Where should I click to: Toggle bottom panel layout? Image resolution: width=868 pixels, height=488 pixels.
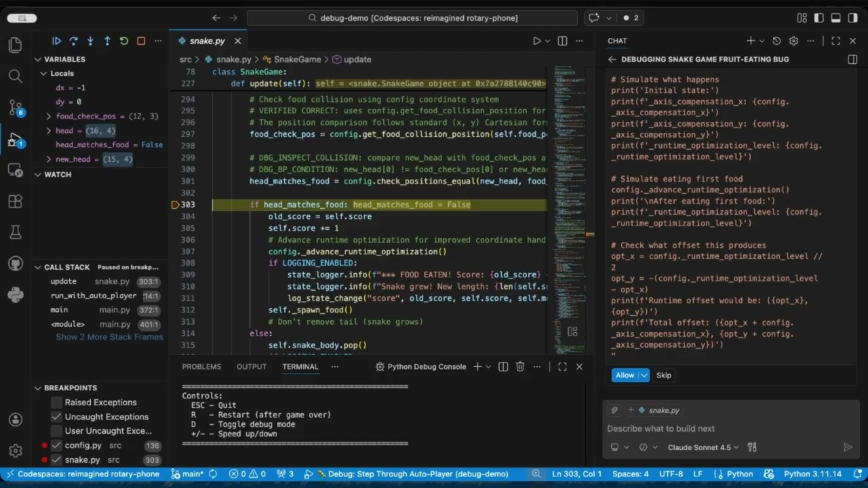(835, 18)
